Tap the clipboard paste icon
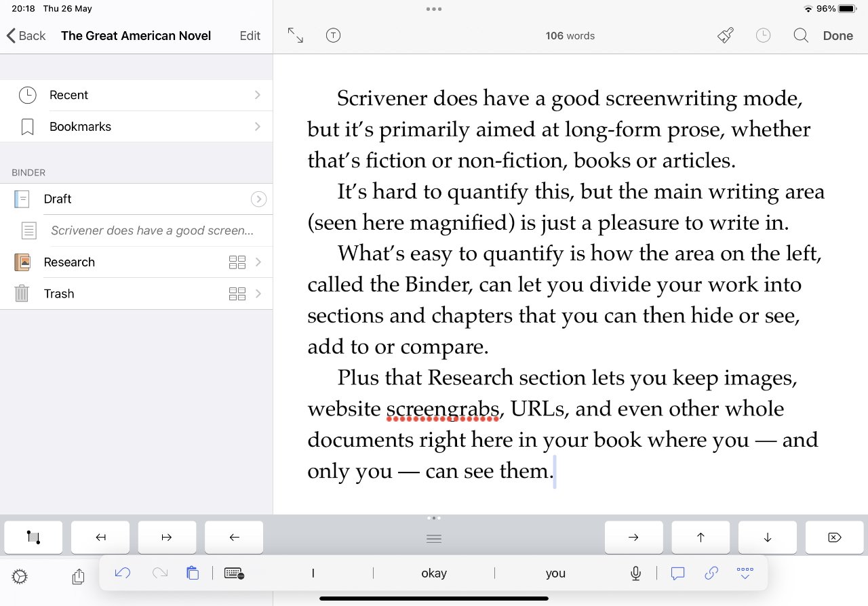Screen dimensions: 868x606 click(193, 573)
